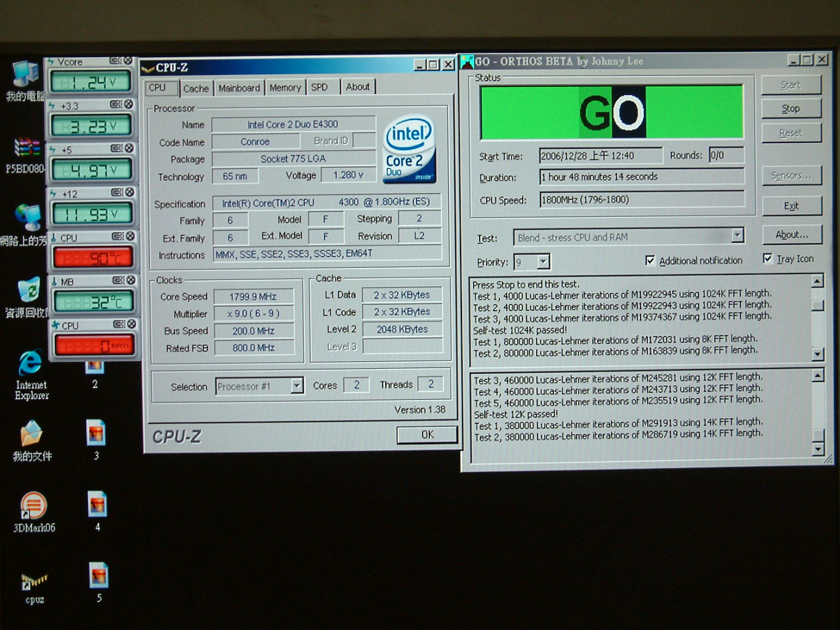
Task: Click the Core Speed 1799.9 MHz value
Action: click(x=253, y=297)
